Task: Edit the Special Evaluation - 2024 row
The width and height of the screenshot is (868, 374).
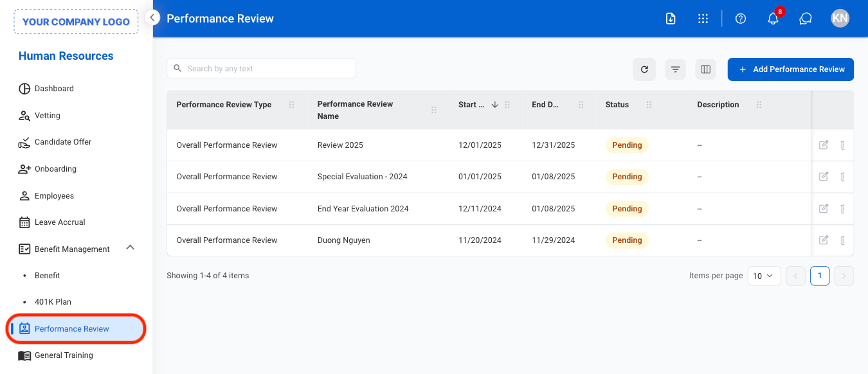Action: pos(824,177)
